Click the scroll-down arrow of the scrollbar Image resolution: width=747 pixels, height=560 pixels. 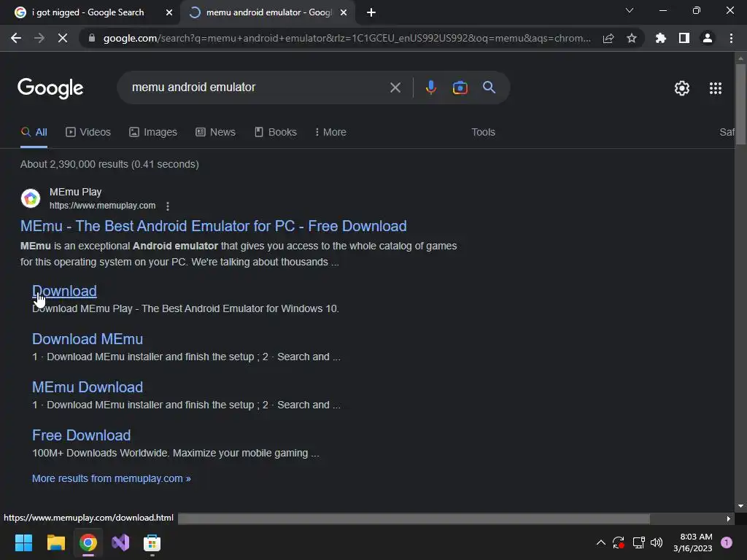[x=740, y=506]
